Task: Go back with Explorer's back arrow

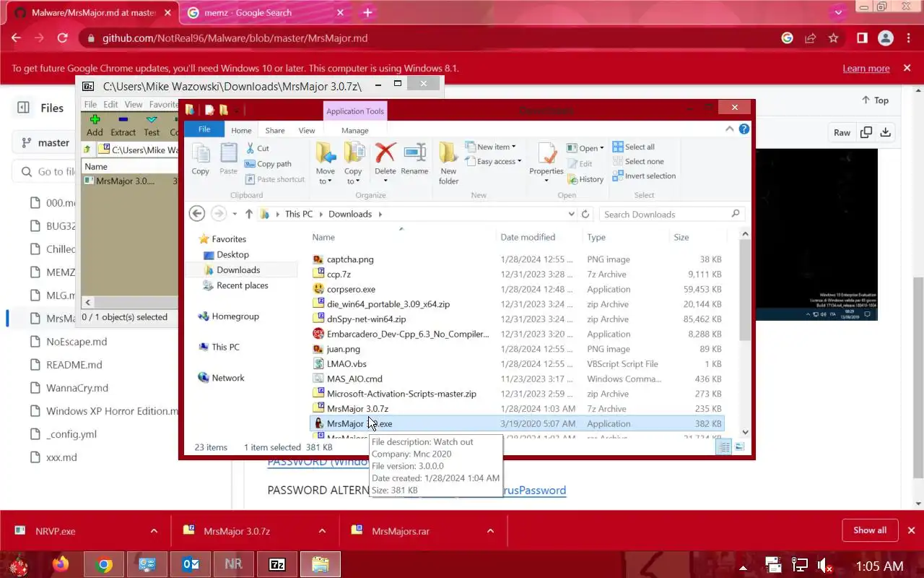Action: [x=196, y=214]
